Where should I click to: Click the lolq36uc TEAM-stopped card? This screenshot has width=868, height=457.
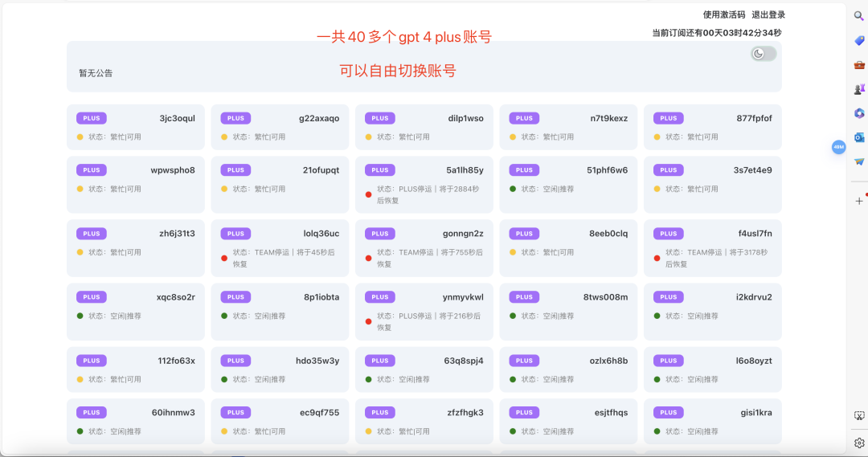(x=280, y=248)
